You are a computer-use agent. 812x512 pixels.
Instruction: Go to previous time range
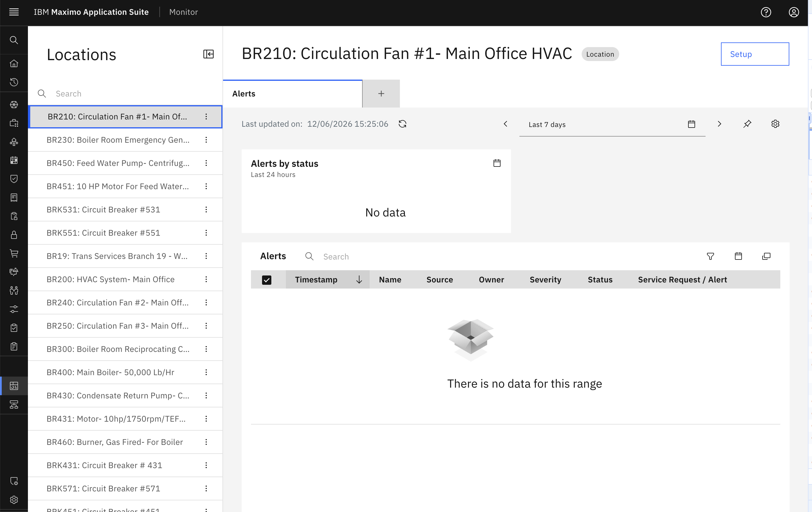pos(505,124)
